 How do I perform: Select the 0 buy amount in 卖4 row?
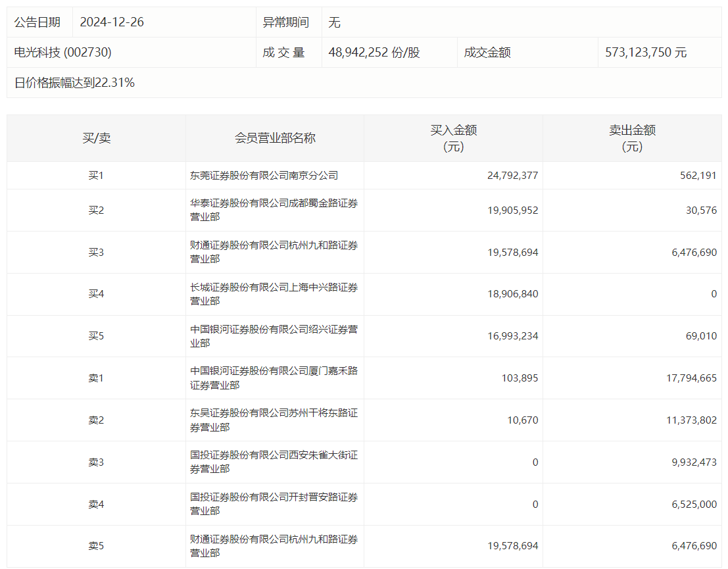(x=535, y=505)
